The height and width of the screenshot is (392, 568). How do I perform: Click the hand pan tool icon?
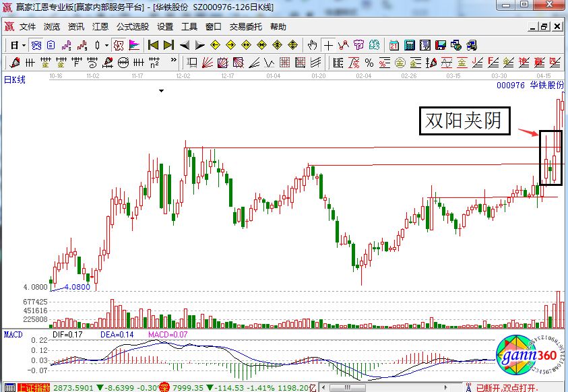[x=312, y=45]
